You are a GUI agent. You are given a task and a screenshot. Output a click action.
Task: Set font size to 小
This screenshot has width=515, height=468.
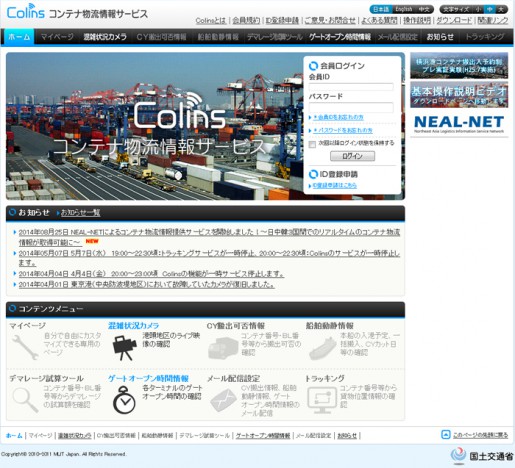point(479,9)
